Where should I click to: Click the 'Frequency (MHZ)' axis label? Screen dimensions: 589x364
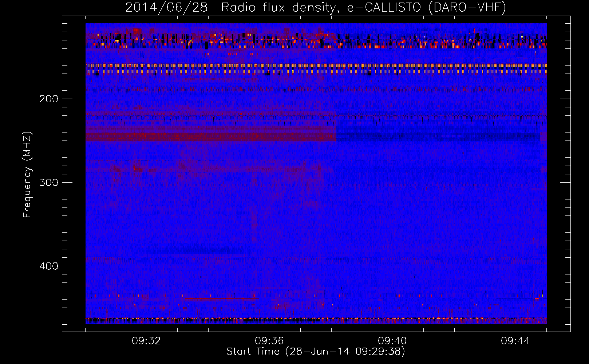click(27, 175)
